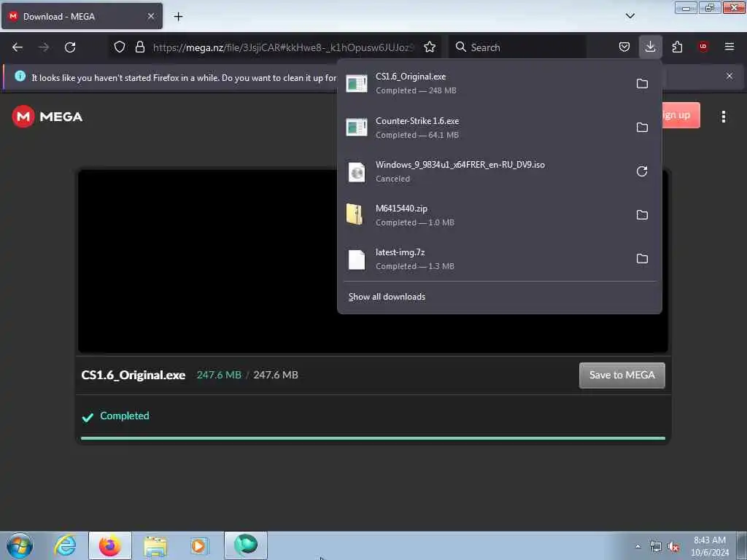This screenshot has width=747, height=560.
Task: Open the Windows Start menu
Action: 20,545
